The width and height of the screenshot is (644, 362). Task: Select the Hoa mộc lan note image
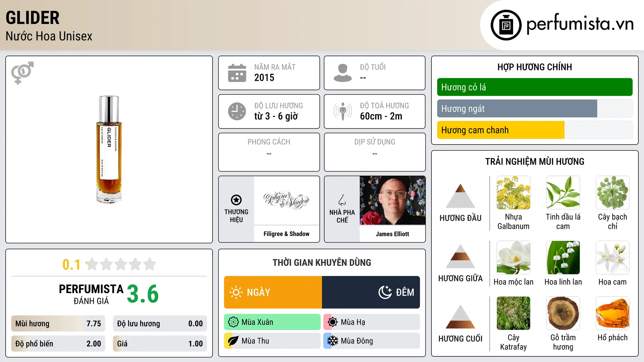514,258
